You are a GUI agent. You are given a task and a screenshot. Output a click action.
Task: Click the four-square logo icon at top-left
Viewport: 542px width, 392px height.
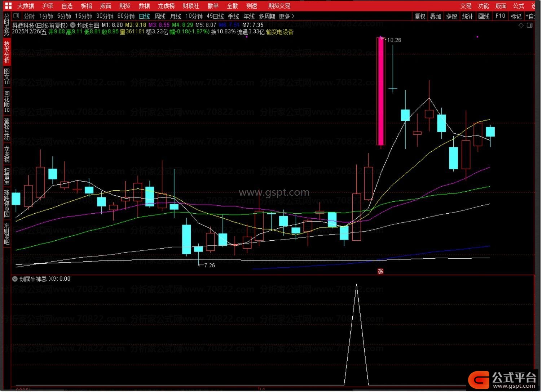(8, 6)
